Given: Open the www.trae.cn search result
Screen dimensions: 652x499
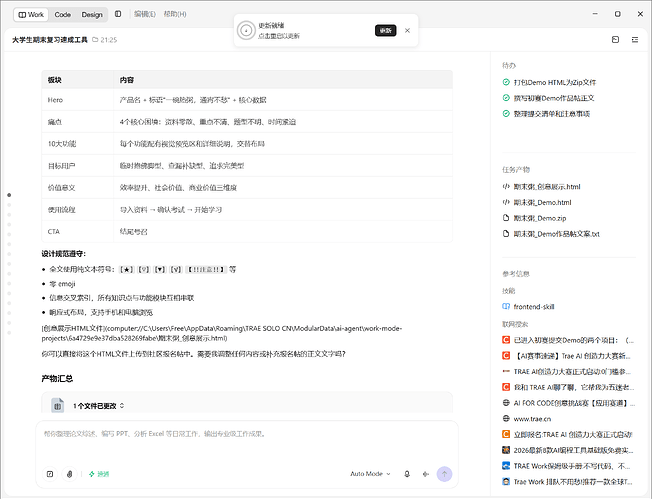Looking at the screenshot, I should [x=532, y=419].
